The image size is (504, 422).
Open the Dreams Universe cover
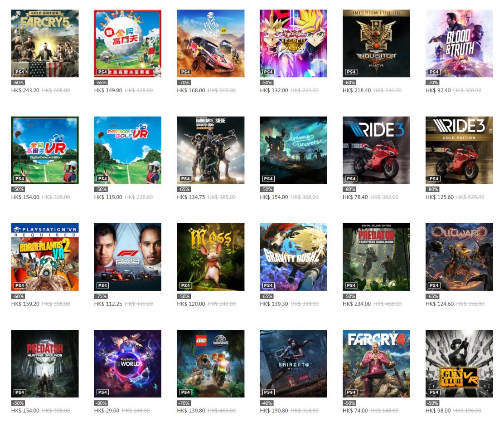coord(293,150)
